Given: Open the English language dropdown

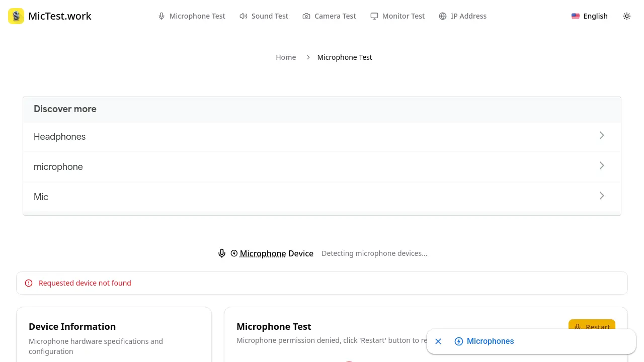Looking at the screenshot, I should coord(590,16).
